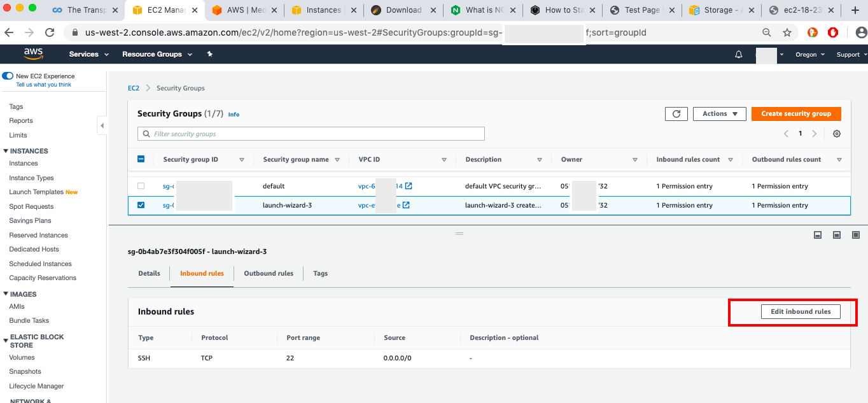Select the Inbound rules tab

click(x=202, y=273)
